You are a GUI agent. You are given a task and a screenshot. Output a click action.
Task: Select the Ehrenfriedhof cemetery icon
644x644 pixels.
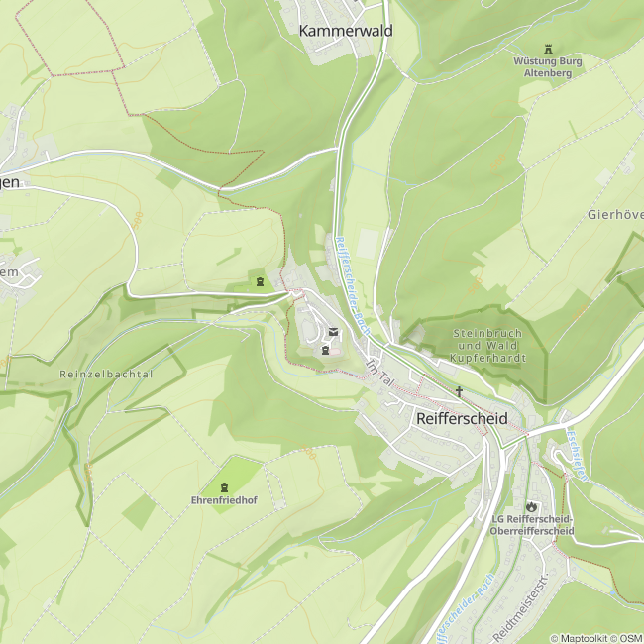[224, 487]
